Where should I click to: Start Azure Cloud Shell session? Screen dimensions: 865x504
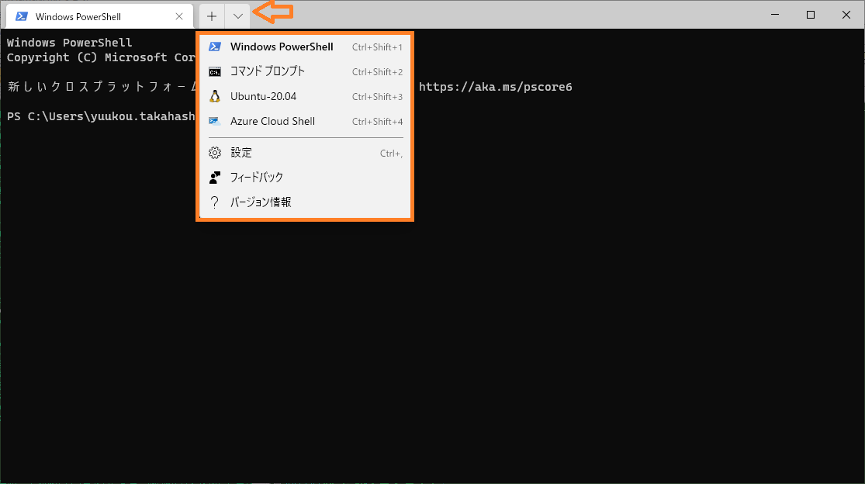[x=272, y=121]
